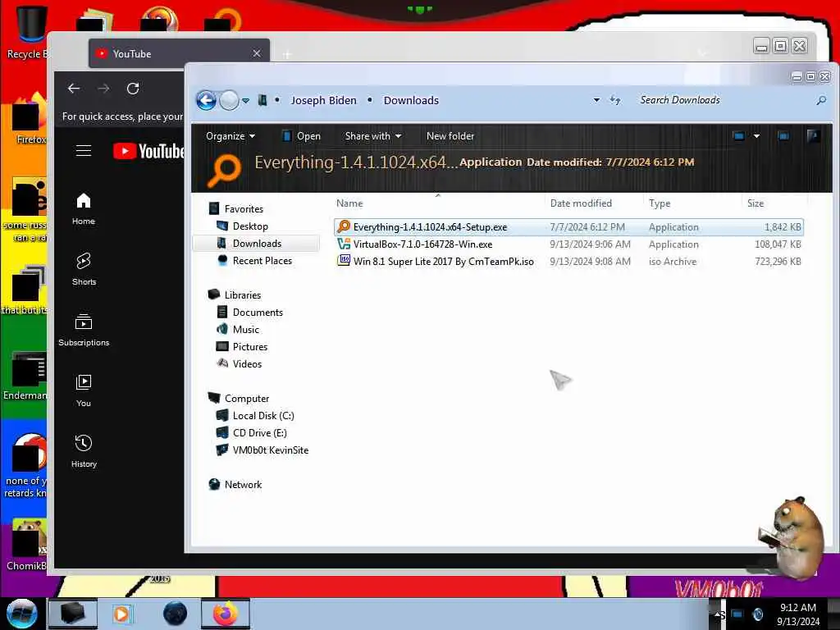Open Desktop under Favorites

[250, 226]
